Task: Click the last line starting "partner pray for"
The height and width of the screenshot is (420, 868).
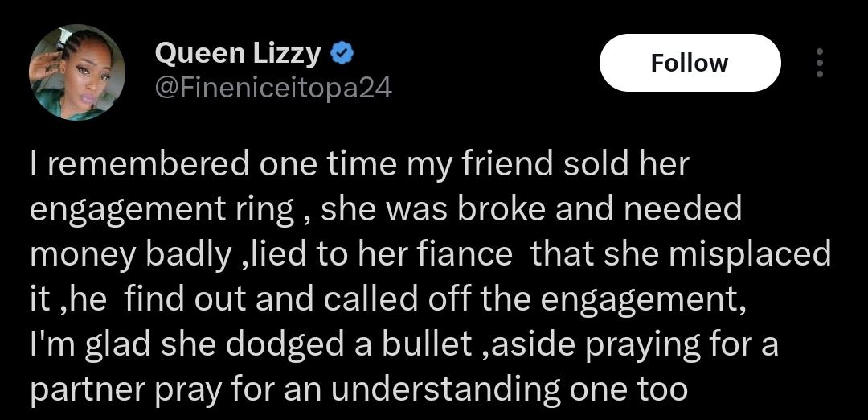Action: coord(358,390)
